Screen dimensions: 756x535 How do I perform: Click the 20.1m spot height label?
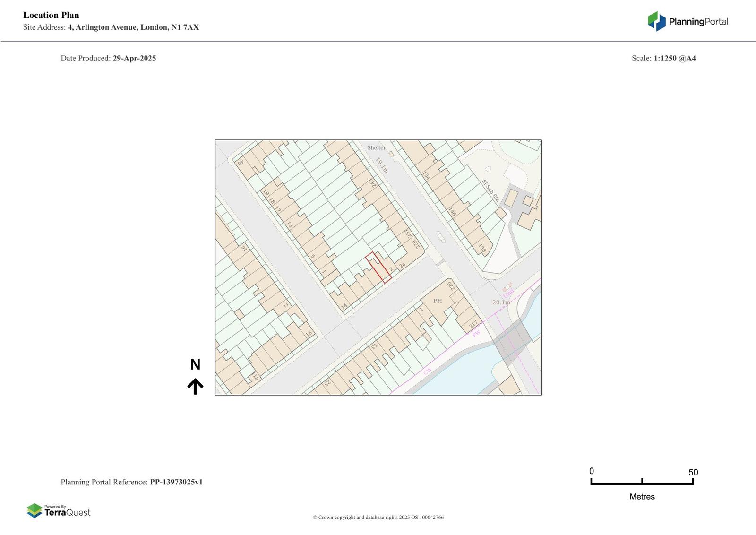pos(501,302)
